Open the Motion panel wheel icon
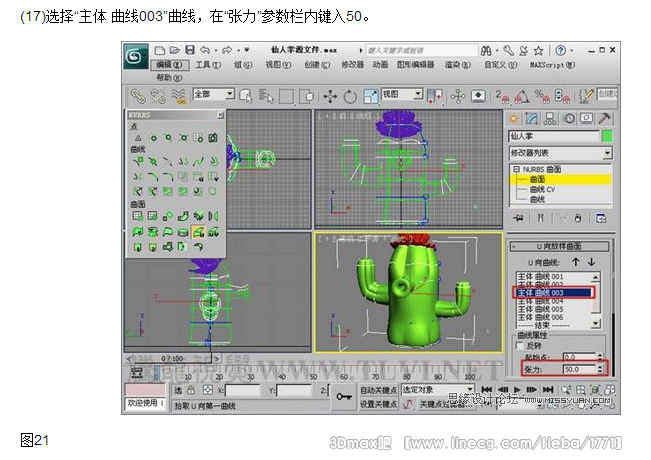Viewport: 651px width, 460px height. point(570,119)
